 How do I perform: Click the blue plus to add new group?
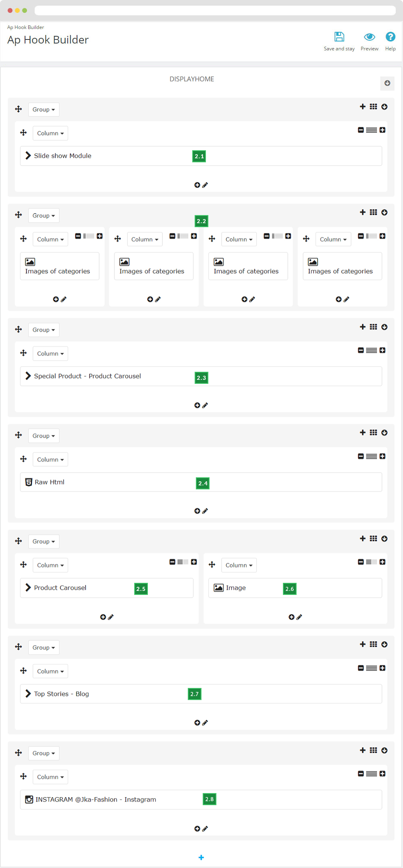point(201,858)
